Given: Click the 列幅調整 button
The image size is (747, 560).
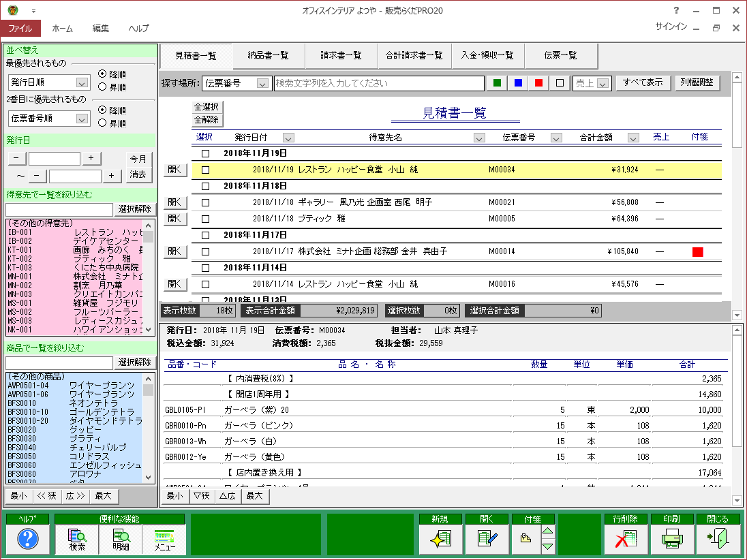Looking at the screenshot, I should click(697, 83).
